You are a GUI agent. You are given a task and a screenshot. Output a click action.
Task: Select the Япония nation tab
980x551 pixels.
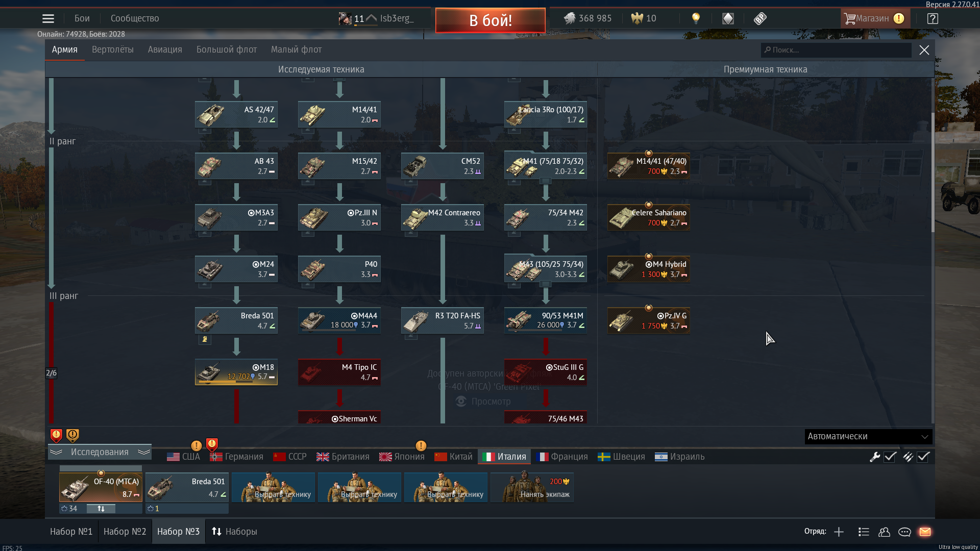[402, 457]
